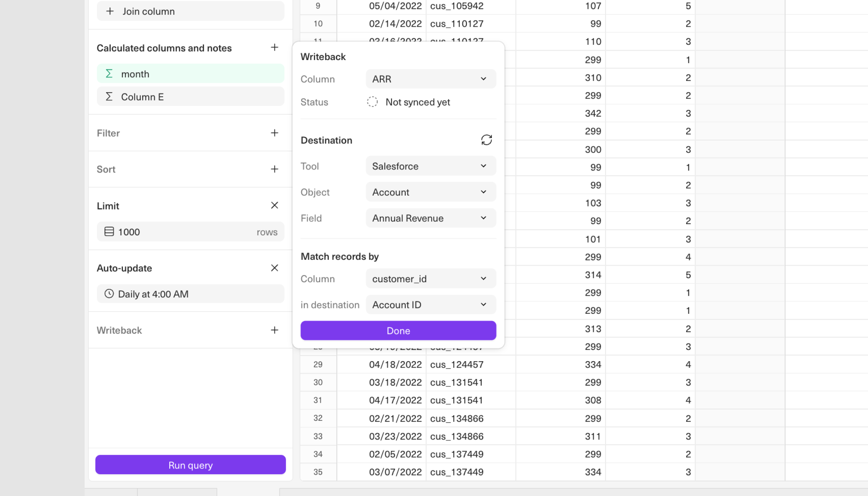The image size is (868, 496).
Task: Select the Column E calculated column
Action: [190, 97]
